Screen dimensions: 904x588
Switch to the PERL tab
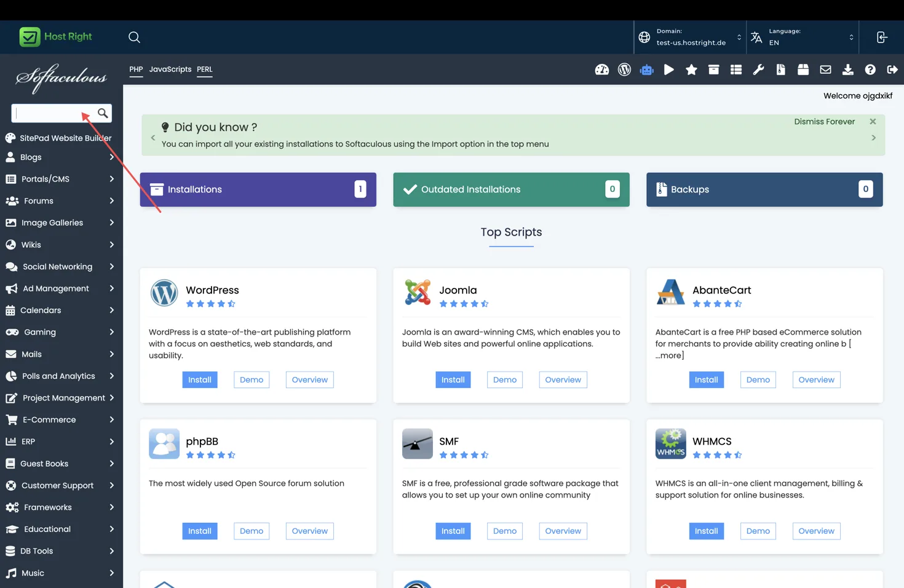click(205, 70)
